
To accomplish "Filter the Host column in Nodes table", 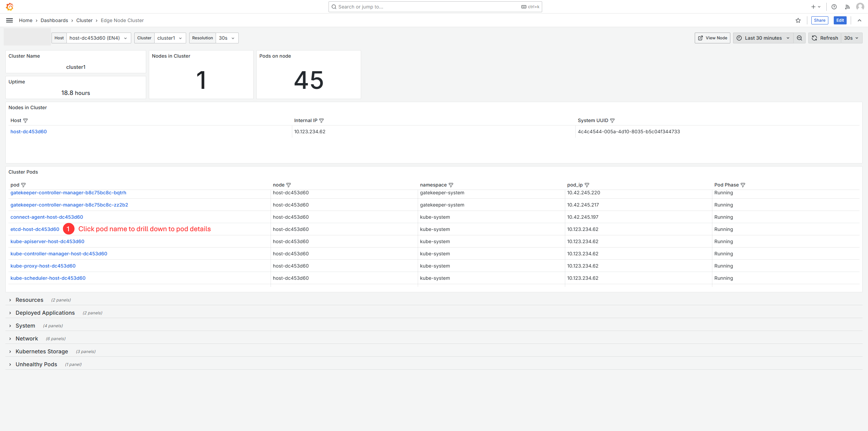I will [25, 121].
